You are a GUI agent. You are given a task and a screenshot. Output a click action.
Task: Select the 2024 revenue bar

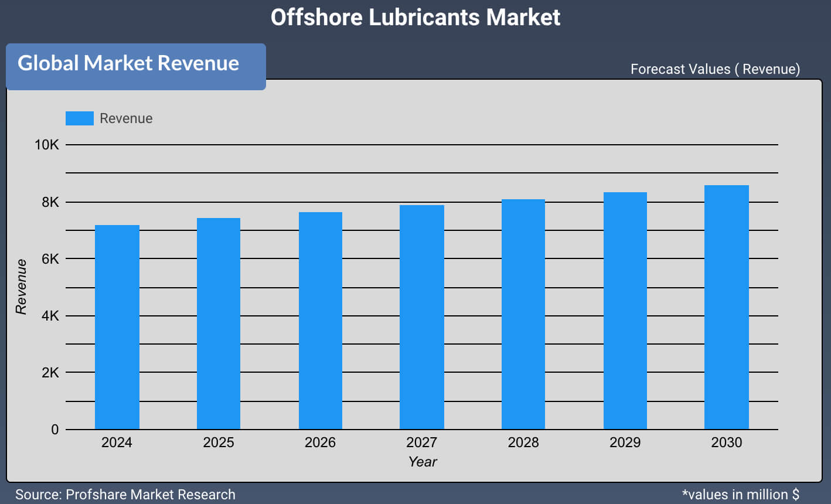pyautogui.click(x=117, y=327)
